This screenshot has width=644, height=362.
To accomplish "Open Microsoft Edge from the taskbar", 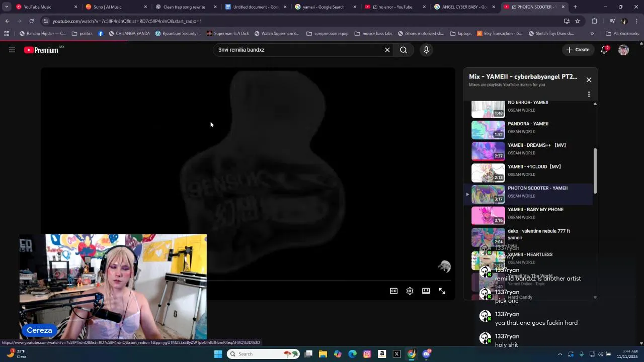I will pos(352,354).
